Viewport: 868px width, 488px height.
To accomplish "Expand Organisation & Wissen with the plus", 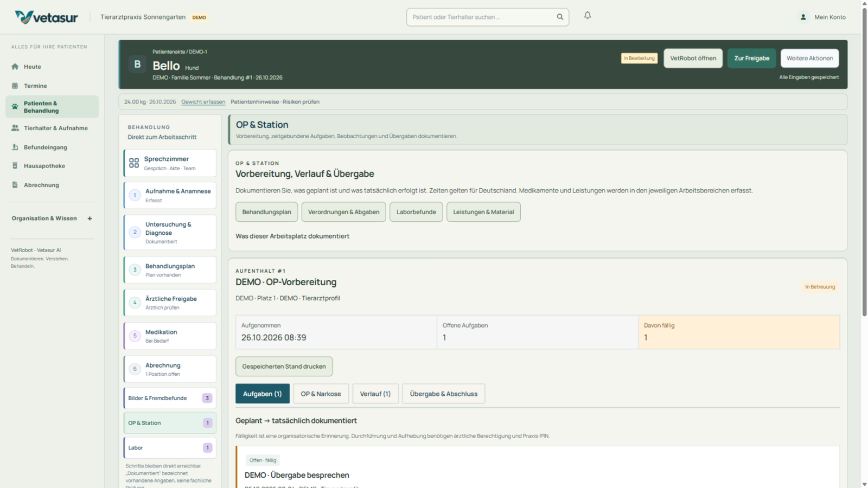I will (x=90, y=219).
